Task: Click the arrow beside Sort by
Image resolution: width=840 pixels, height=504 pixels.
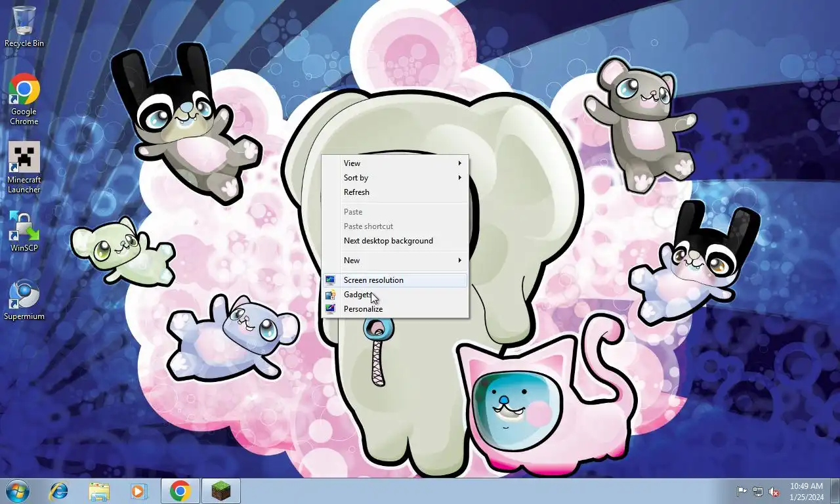Action: [x=459, y=178]
